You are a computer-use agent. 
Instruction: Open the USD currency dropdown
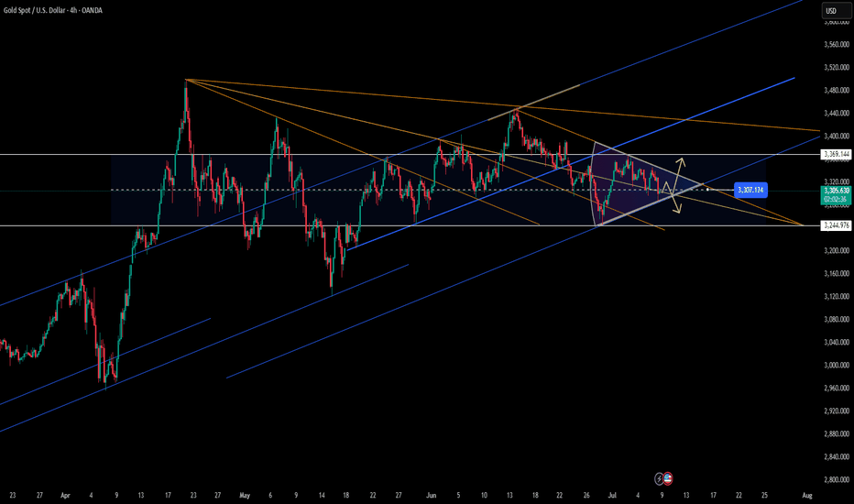point(835,10)
